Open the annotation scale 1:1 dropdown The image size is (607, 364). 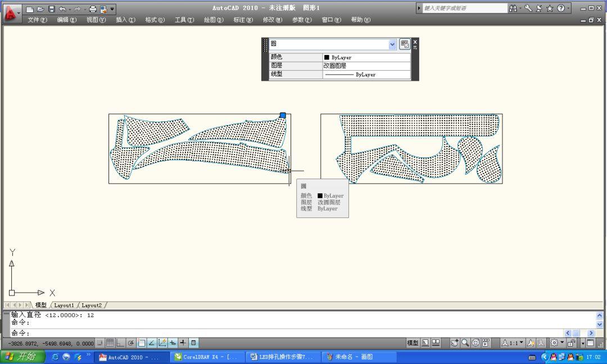coord(513,343)
